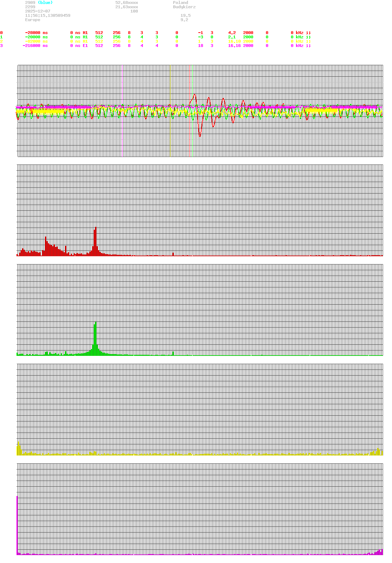Image resolution: width=392 pixels, height=563 pixels.
Task: Select longitude value 21.63xxxx
Action: (x=127, y=7)
